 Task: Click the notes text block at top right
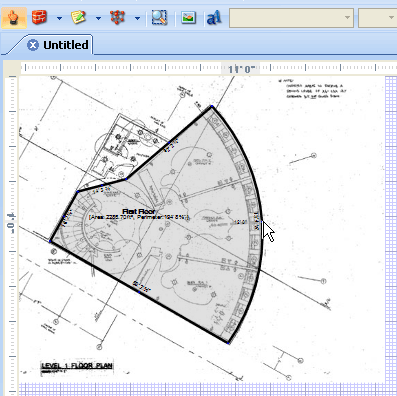(312, 89)
